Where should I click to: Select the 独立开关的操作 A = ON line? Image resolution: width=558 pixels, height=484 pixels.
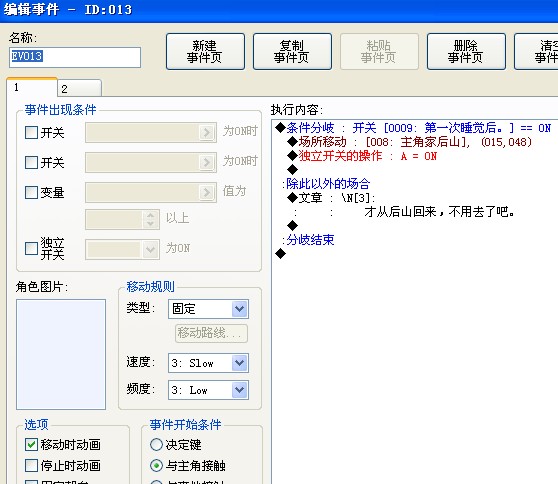[362, 156]
